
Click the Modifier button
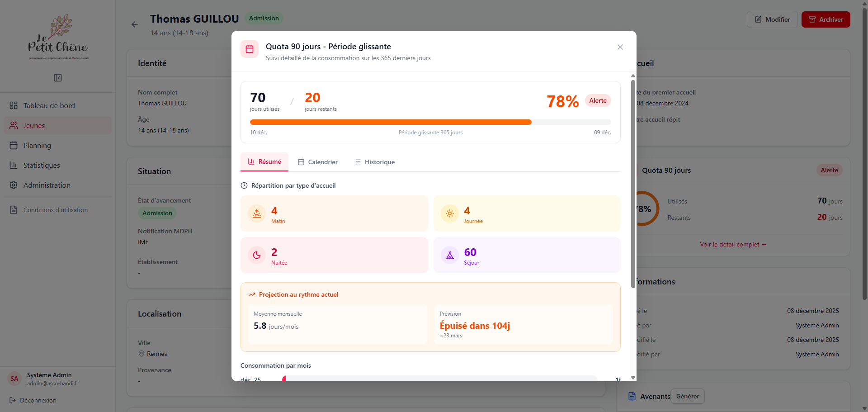pos(772,19)
